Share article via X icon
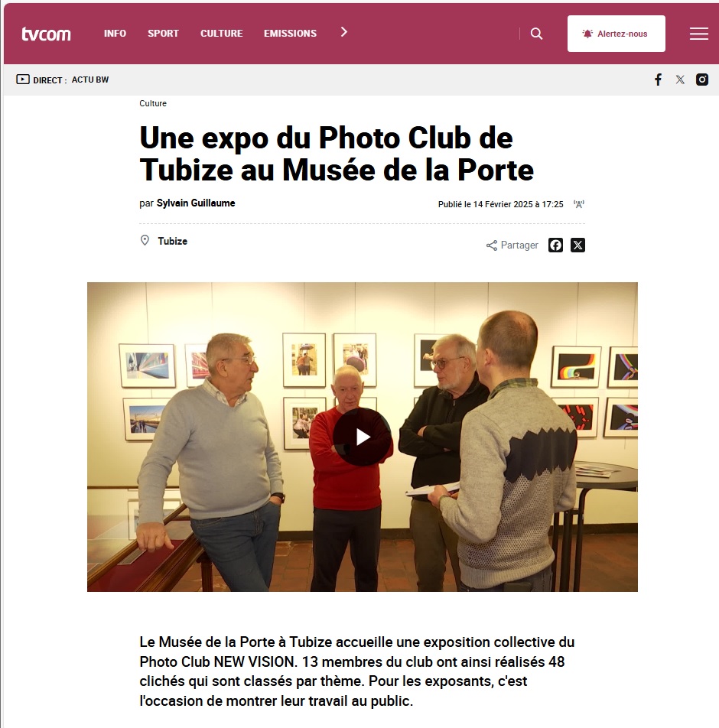719x728 pixels. [577, 245]
